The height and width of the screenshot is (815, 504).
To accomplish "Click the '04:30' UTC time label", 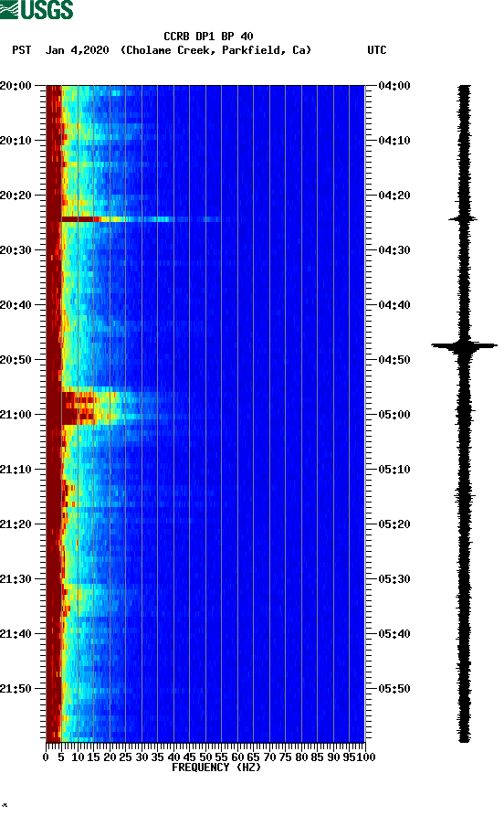I will coord(394,250).
